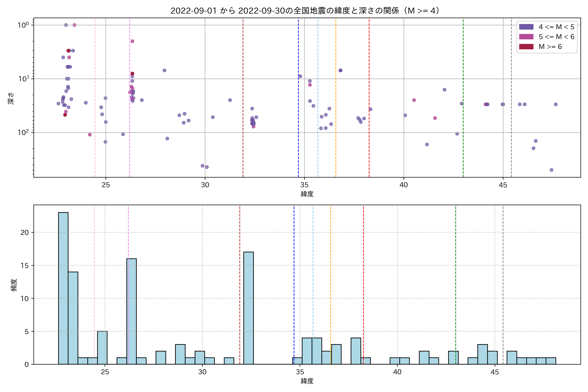Click the '緯度' x-axis label under the histogram

(307, 381)
